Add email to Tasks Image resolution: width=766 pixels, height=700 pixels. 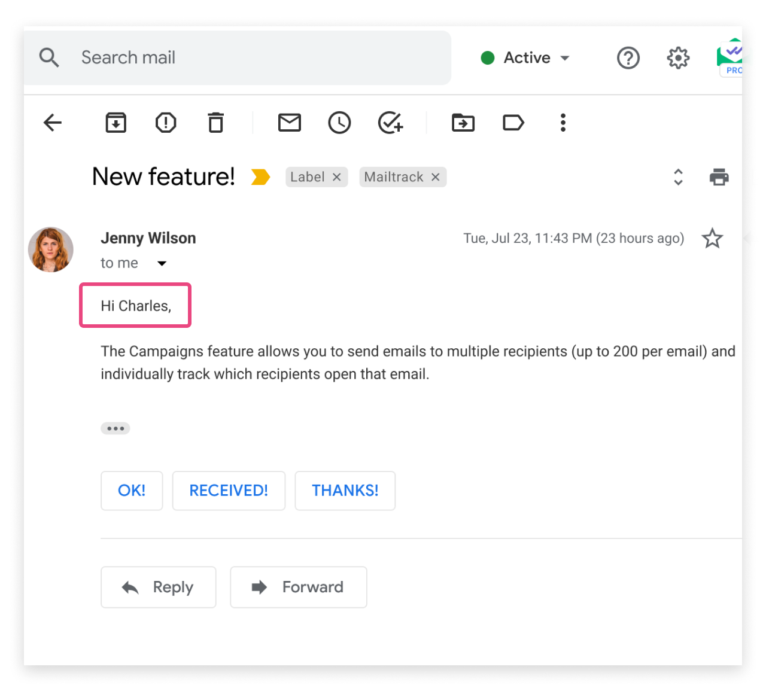point(390,123)
